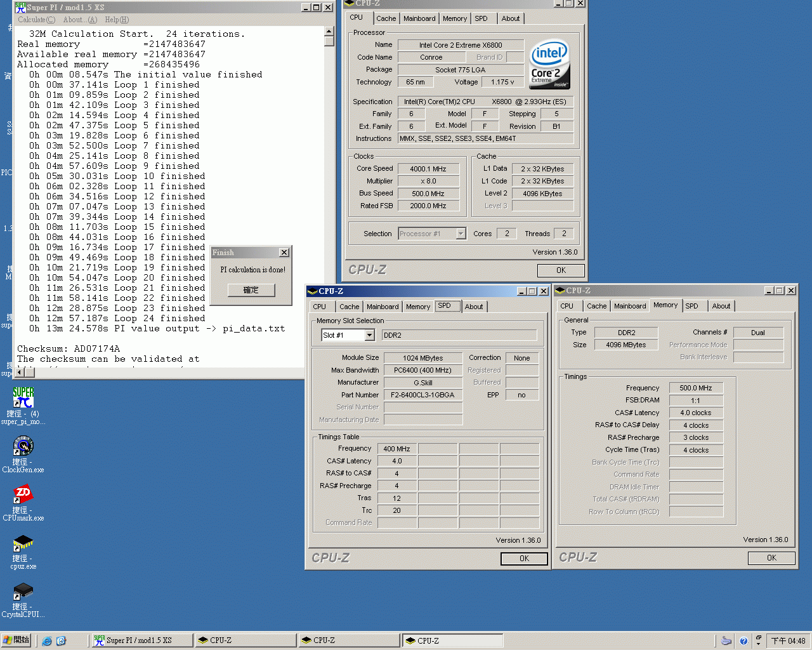The height and width of the screenshot is (650, 812).
Task: Select Mainboard tab in top CPU-Z window
Action: tap(419, 18)
